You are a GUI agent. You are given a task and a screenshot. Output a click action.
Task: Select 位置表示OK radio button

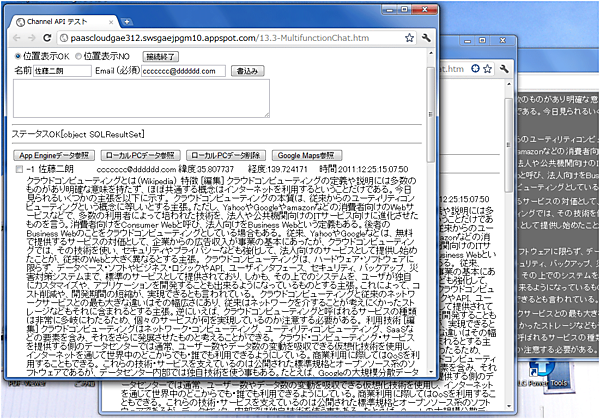pos(18,56)
